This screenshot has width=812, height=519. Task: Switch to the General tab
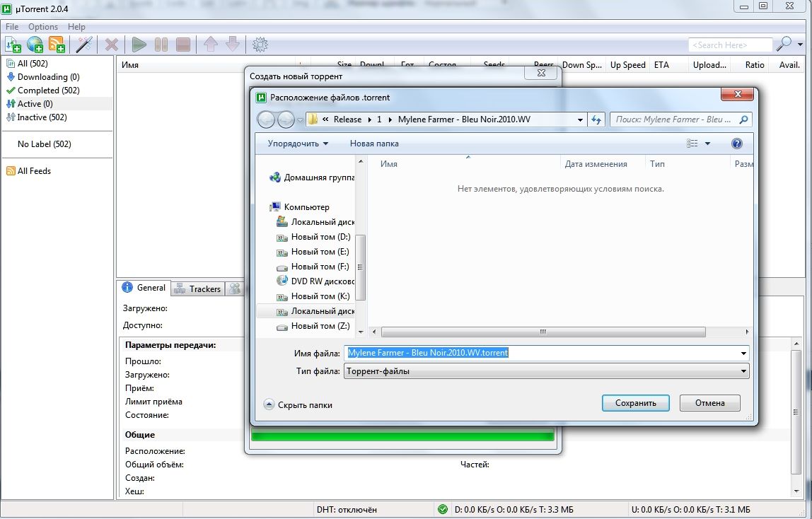click(144, 288)
